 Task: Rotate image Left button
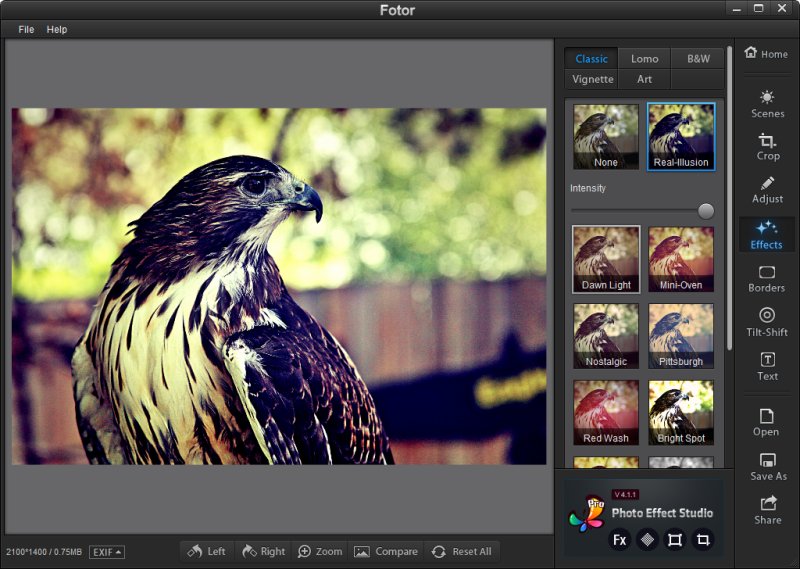point(207,552)
